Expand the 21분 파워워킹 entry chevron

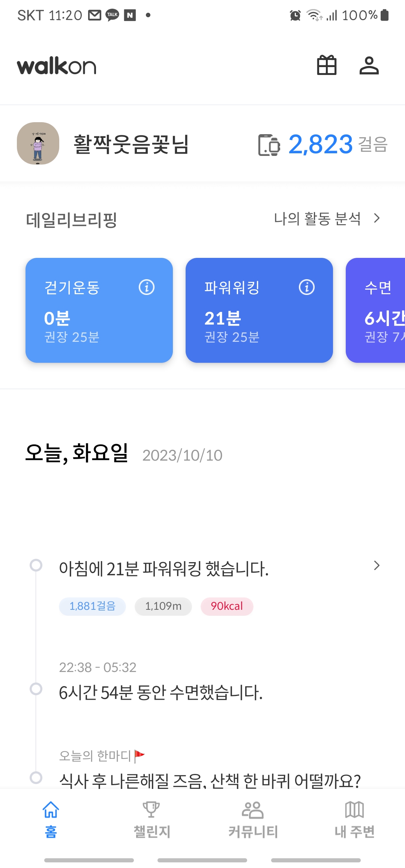[x=377, y=566]
